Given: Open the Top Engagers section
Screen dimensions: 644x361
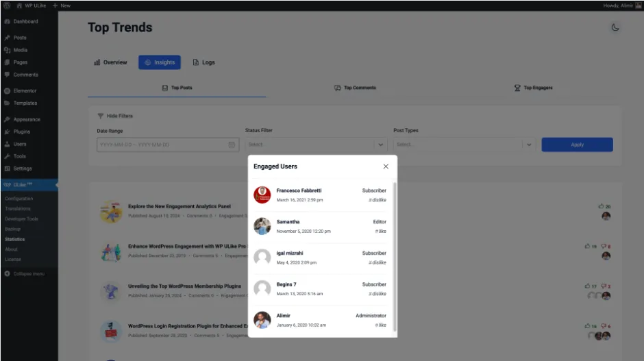Looking at the screenshot, I should (x=533, y=88).
